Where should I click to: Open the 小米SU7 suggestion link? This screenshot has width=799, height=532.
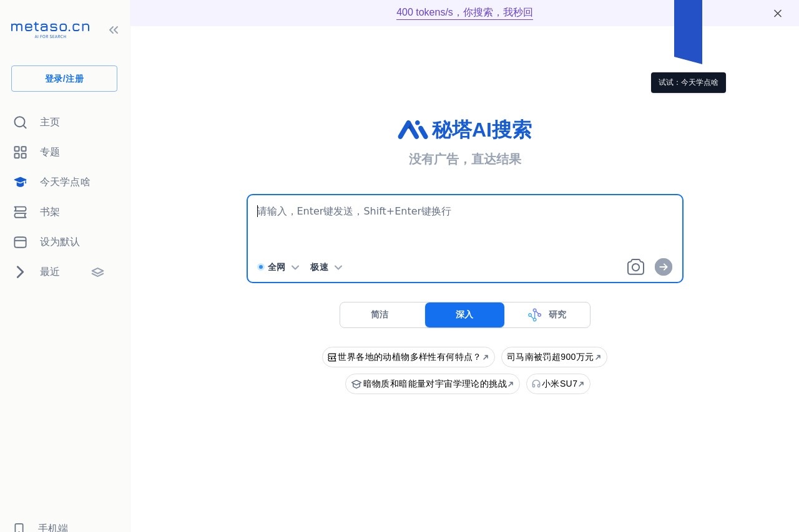(558, 384)
